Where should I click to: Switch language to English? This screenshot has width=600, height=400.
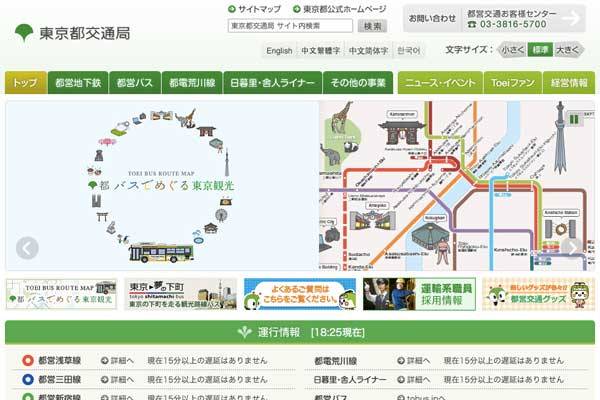(279, 51)
